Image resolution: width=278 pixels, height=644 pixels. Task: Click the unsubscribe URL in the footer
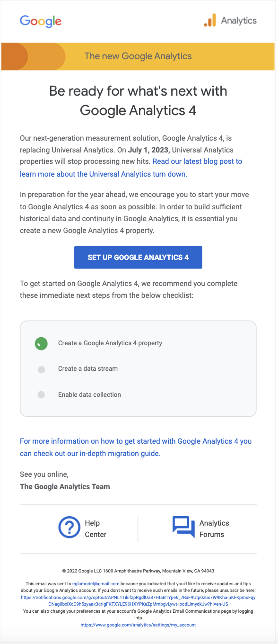(138, 597)
